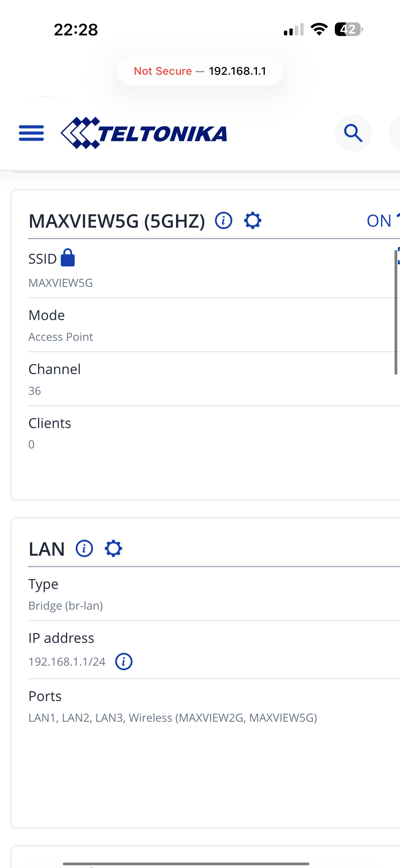
Task: Click the MAXVIEW5G (5GHZ) heading
Action: click(x=117, y=221)
